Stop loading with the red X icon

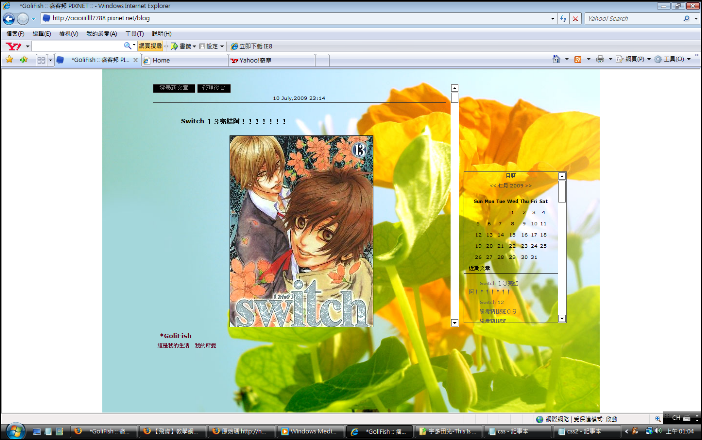575,18
